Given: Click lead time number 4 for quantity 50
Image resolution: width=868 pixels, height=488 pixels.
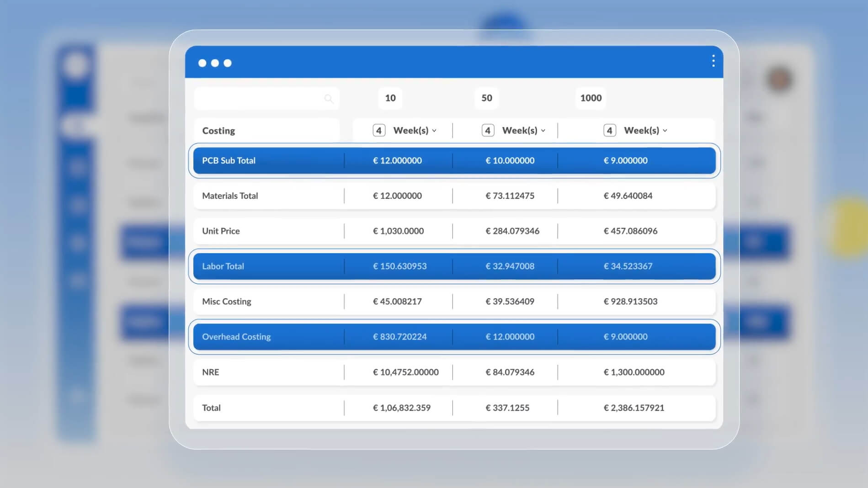Looking at the screenshot, I should point(488,131).
